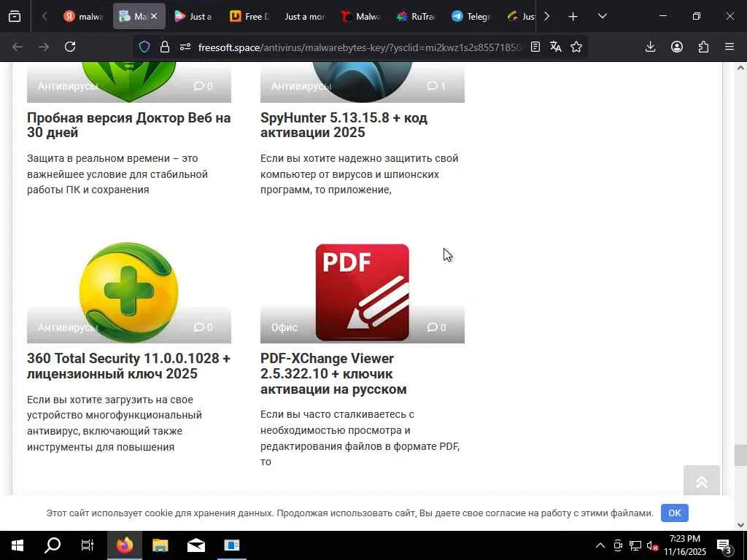This screenshot has height=560, width=747.
Task: Open Task View on taskbar
Action: pos(88,545)
